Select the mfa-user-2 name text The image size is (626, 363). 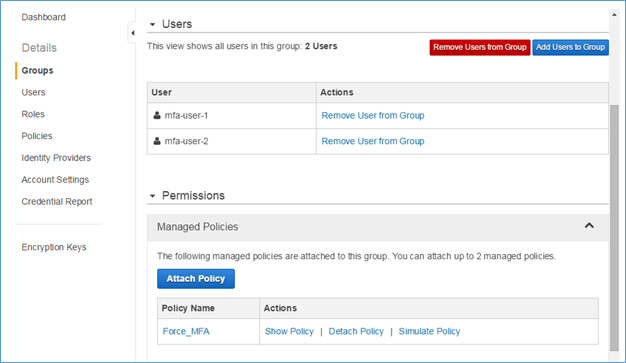pos(186,141)
